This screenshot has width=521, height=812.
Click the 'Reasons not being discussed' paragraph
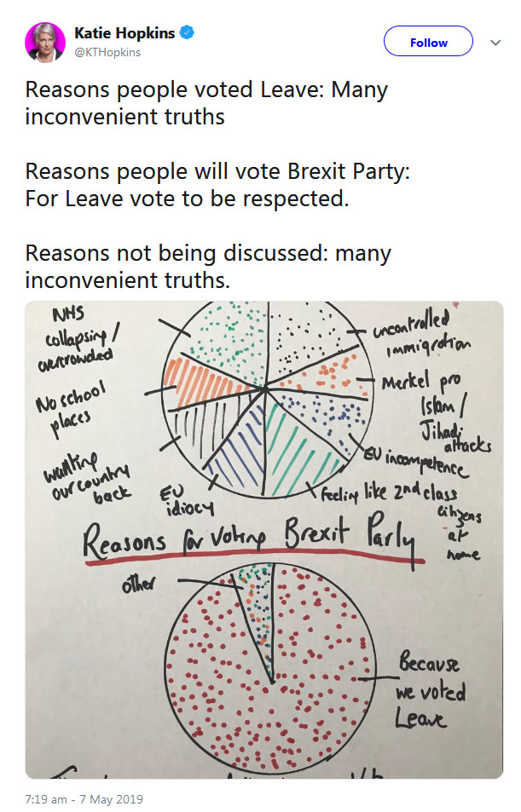[207, 267]
